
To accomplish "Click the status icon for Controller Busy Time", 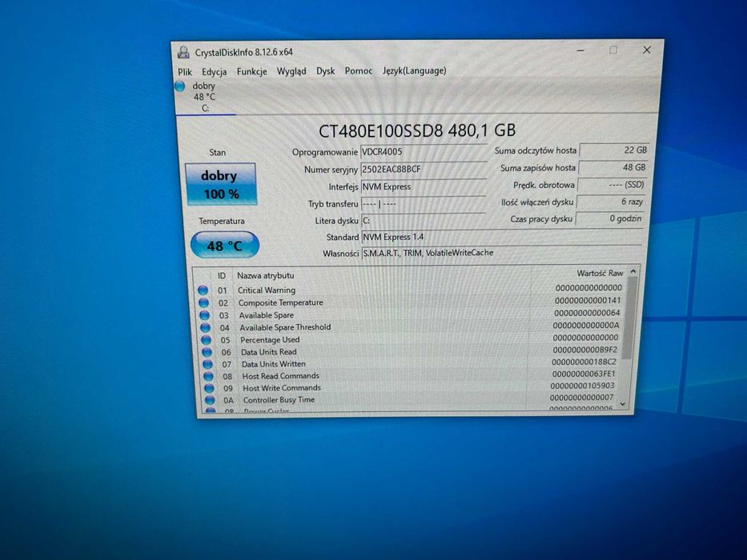I will point(210,400).
